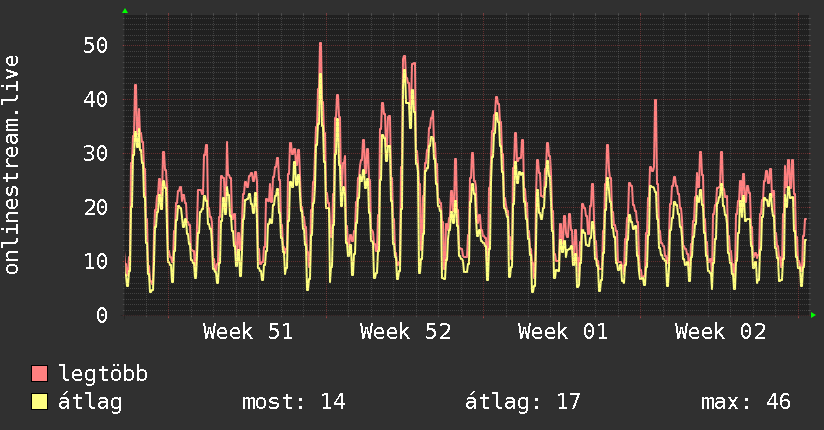Click the 'átlag: 17' average value
Screen dimensions: 824x430
523,402
